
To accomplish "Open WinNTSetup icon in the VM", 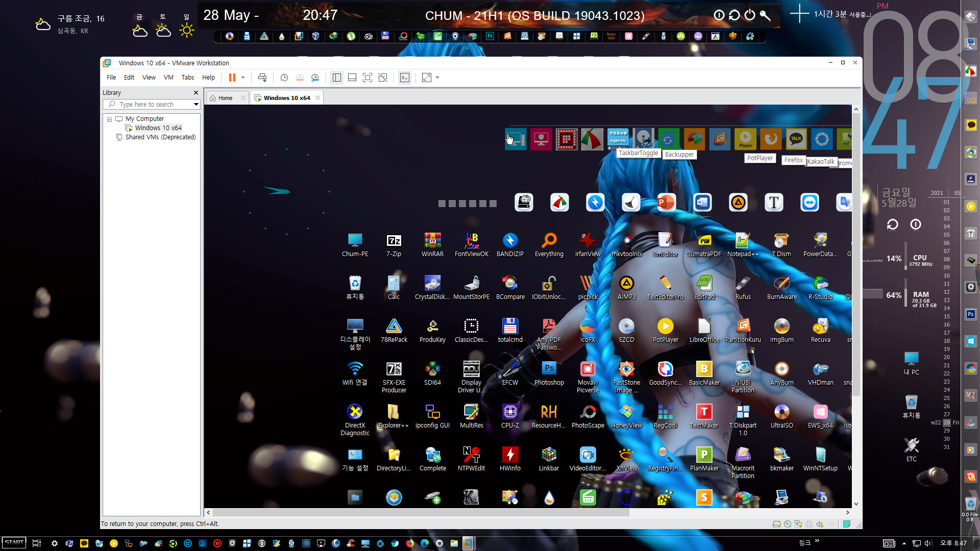I will click(x=820, y=459).
